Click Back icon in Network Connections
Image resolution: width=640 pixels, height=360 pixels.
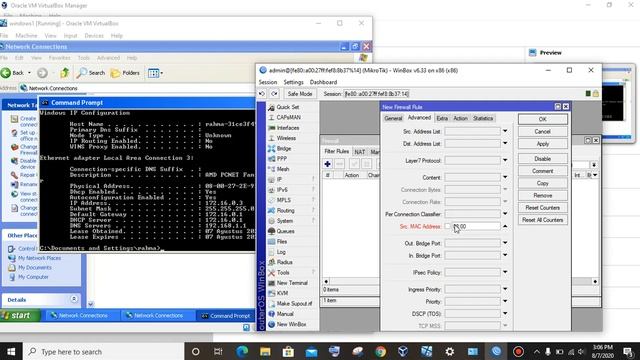tap(12, 73)
